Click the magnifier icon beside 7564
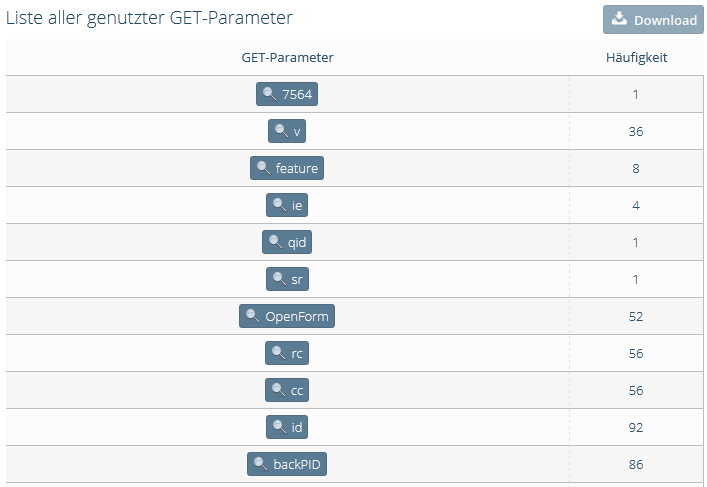Screen dimensions: 707x487 pos(270,94)
